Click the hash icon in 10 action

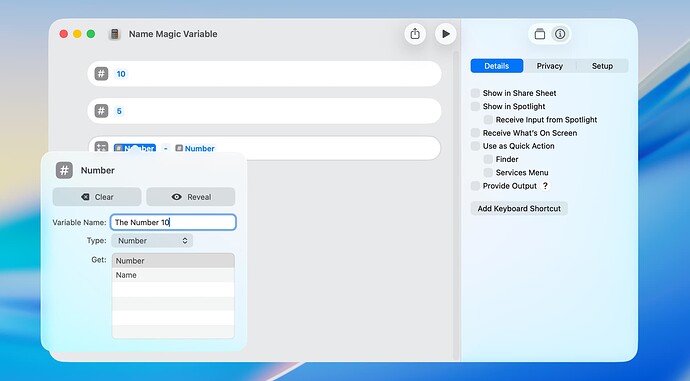point(102,73)
